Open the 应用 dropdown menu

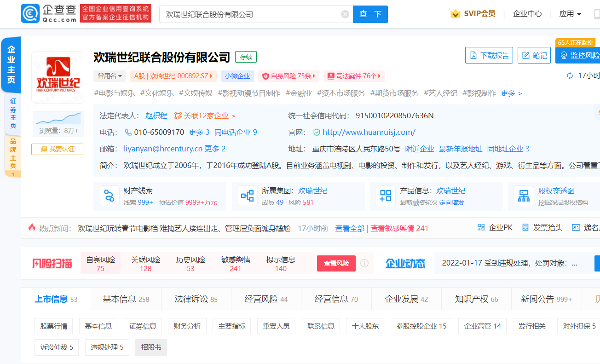[570, 14]
